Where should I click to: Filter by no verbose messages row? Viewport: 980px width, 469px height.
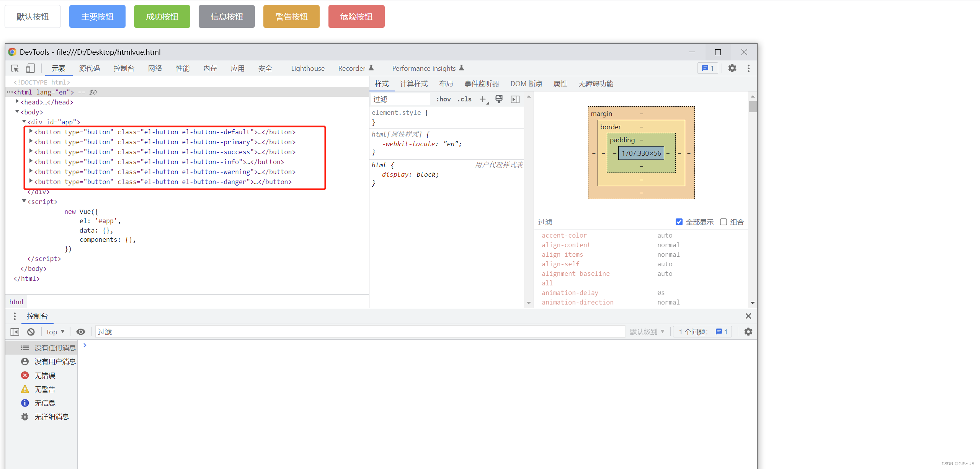41,417
